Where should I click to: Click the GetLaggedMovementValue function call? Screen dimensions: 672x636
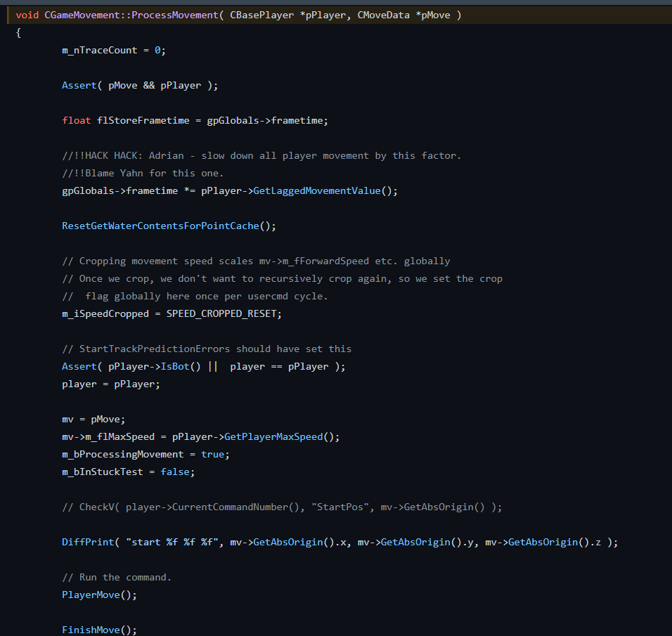pyautogui.click(x=317, y=190)
